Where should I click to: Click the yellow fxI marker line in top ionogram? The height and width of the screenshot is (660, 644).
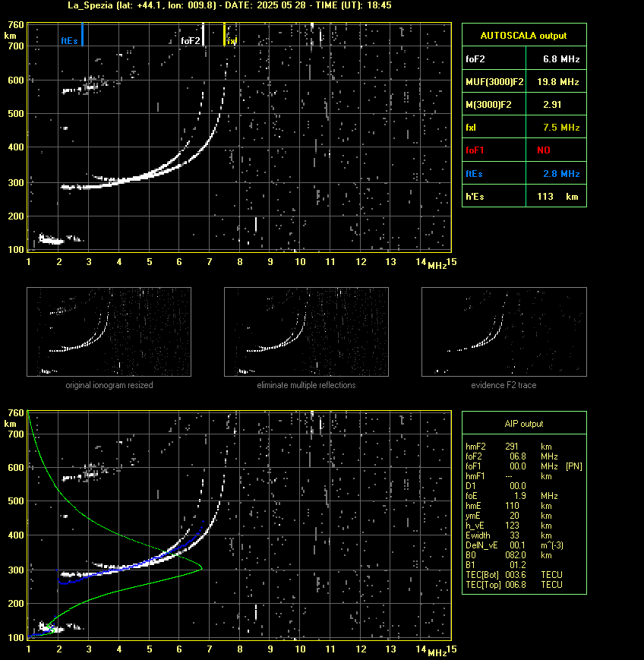pos(224,34)
